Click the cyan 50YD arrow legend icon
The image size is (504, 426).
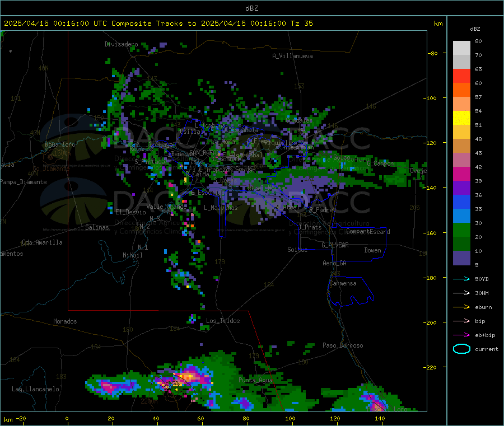point(461,279)
